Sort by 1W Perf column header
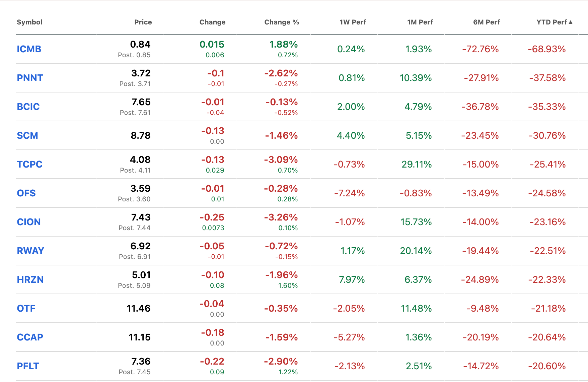This screenshot has width=588, height=382. pyautogui.click(x=353, y=22)
